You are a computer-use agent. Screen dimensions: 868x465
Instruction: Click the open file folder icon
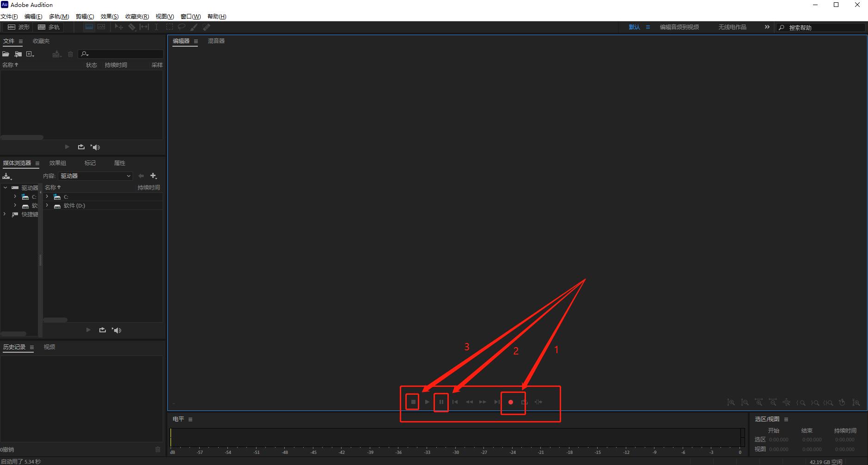pyautogui.click(x=6, y=54)
